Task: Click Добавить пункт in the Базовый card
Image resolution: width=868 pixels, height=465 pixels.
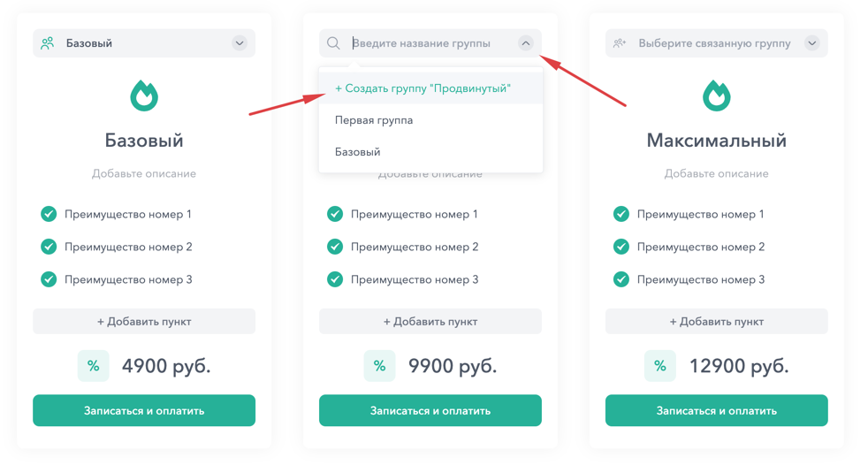Action: pos(144,321)
